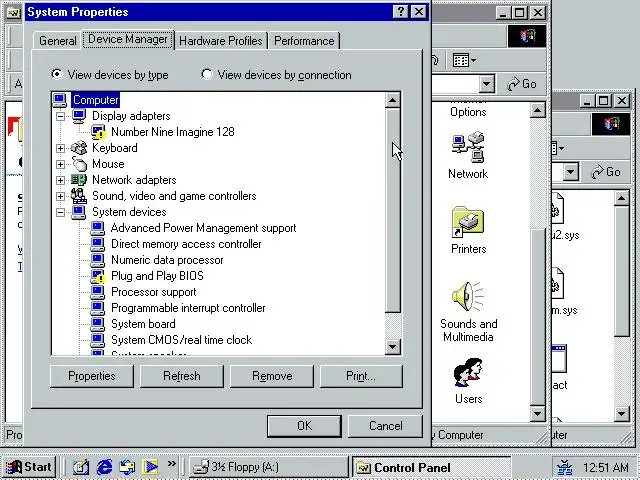Expand the Keyboard branch
640x480 pixels.
(60, 148)
